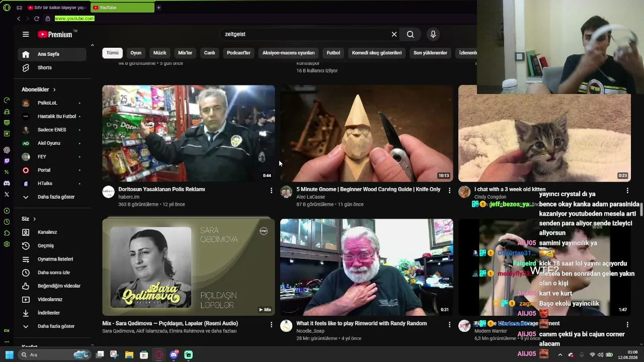Open Oynatma listeleri playlists

(52, 259)
